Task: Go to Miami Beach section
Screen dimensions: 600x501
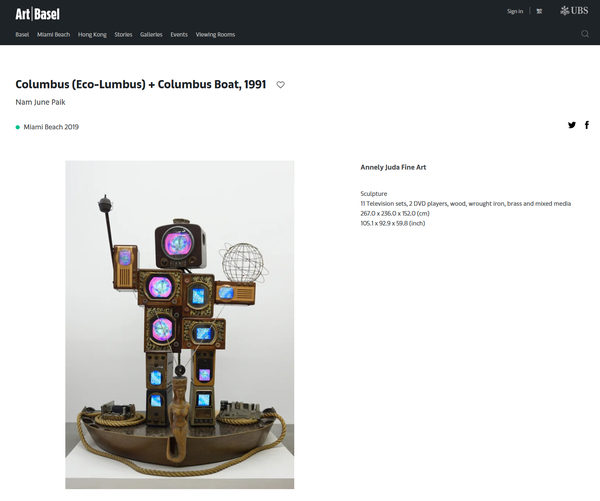Action: click(53, 34)
